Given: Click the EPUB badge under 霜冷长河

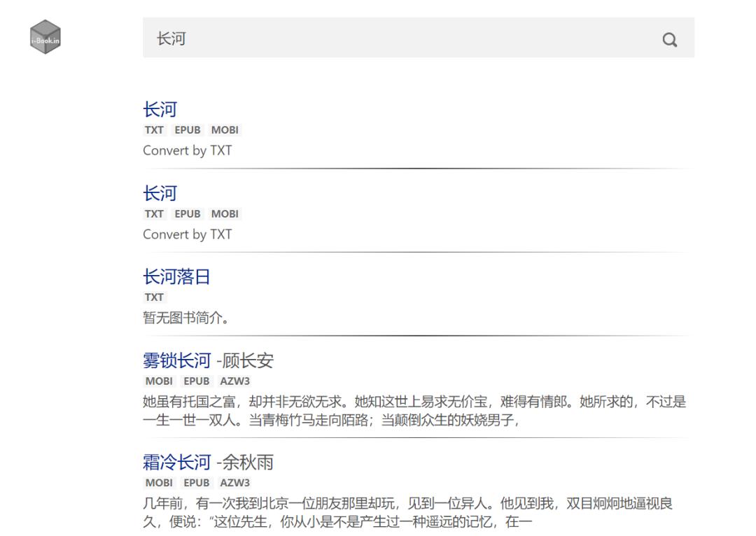Looking at the screenshot, I should pos(197,482).
